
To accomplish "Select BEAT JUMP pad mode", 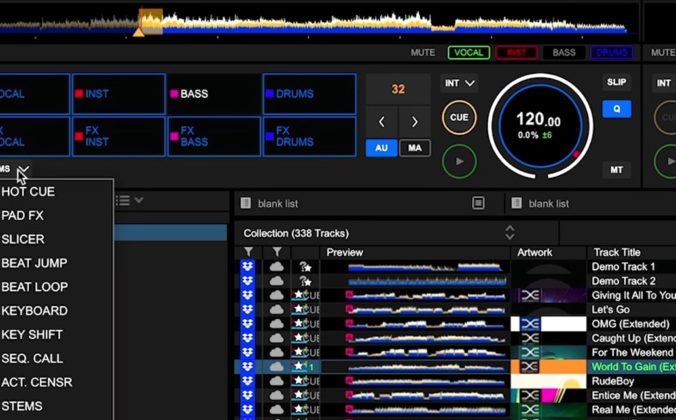I will click(34, 263).
